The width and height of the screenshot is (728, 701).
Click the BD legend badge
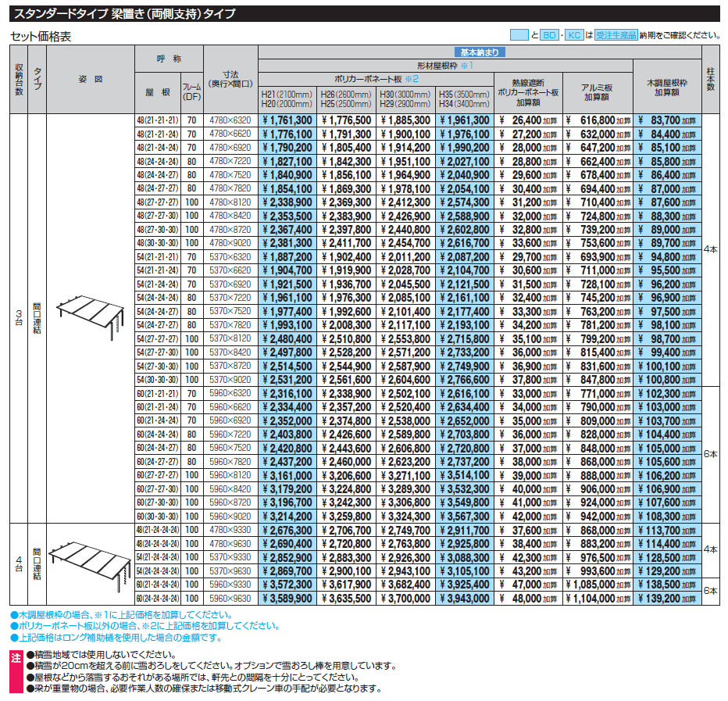(551, 35)
